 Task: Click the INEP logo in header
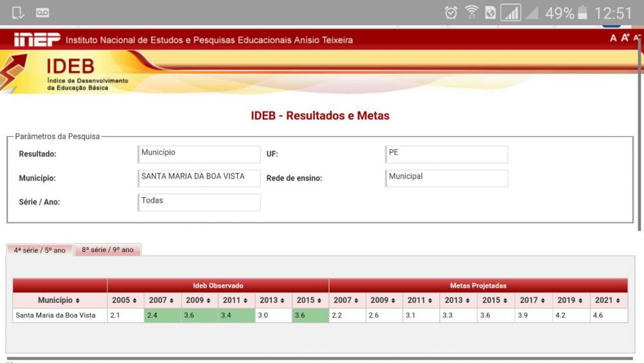(x=37, y=40)
